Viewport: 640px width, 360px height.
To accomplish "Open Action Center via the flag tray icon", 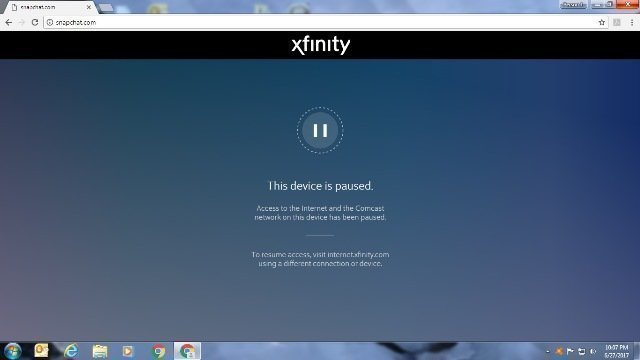I will tap(570, 351).
